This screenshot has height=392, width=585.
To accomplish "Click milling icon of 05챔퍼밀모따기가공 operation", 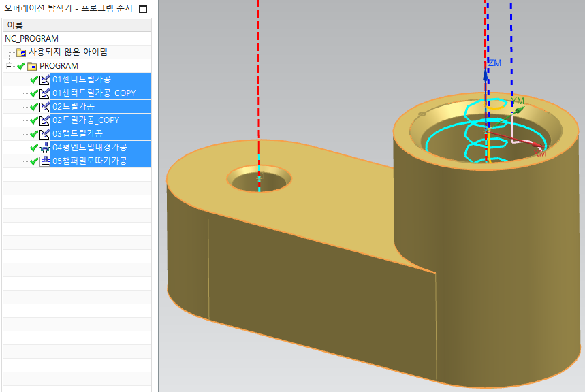I will (45, 161).
